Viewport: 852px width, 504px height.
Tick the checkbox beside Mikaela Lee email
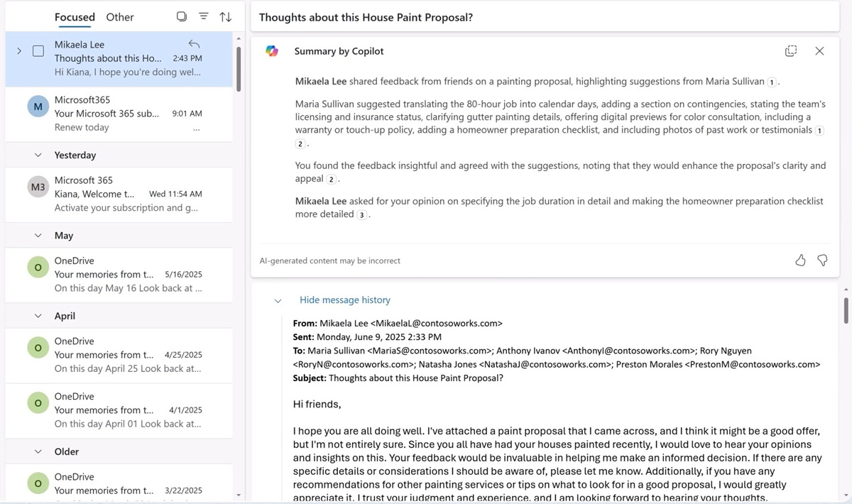point(38,51)
